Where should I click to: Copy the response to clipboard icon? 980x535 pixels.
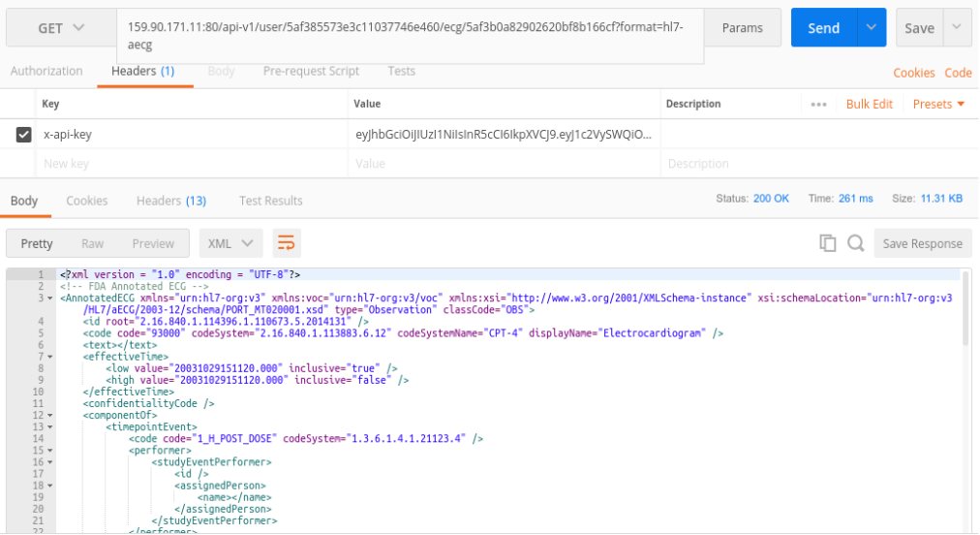[x=828, y=243]
